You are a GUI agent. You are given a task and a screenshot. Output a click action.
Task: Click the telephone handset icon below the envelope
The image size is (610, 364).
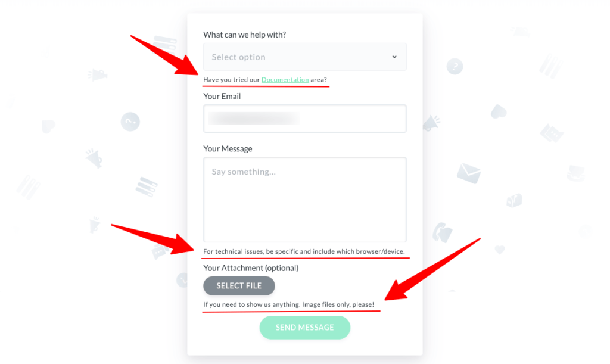point(443,233)
